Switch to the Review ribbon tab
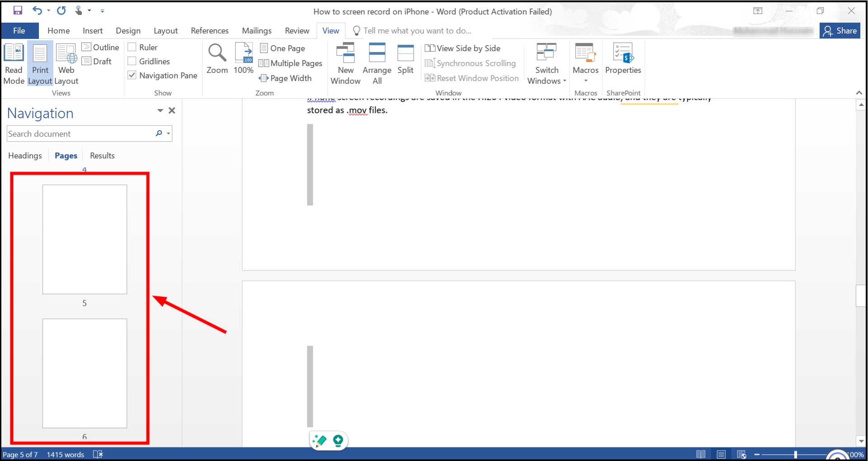This screenshot has width=868, height=461. 297,30
